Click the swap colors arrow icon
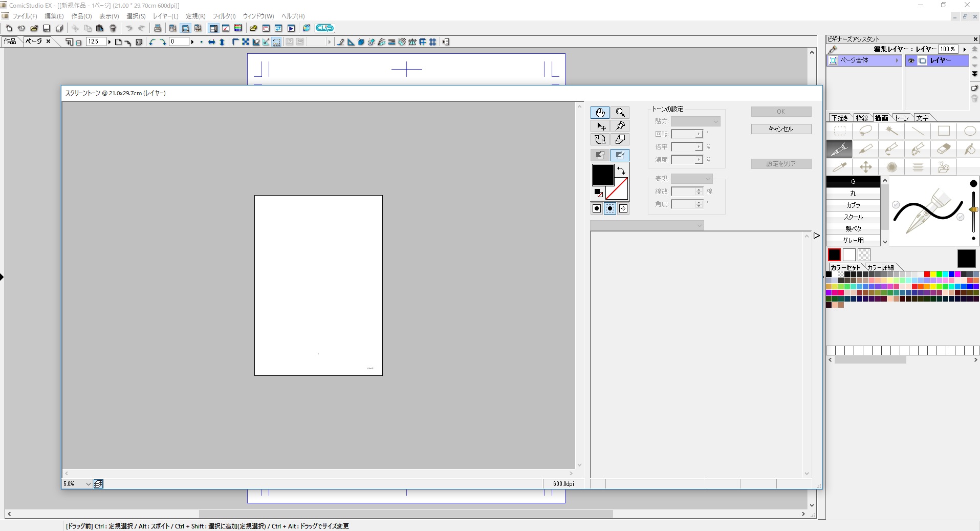 point(621,171)
